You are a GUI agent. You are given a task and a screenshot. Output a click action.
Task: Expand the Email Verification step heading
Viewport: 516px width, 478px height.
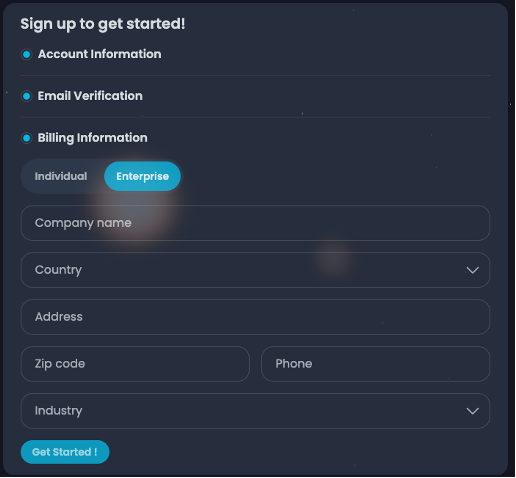tap(90, 96)
